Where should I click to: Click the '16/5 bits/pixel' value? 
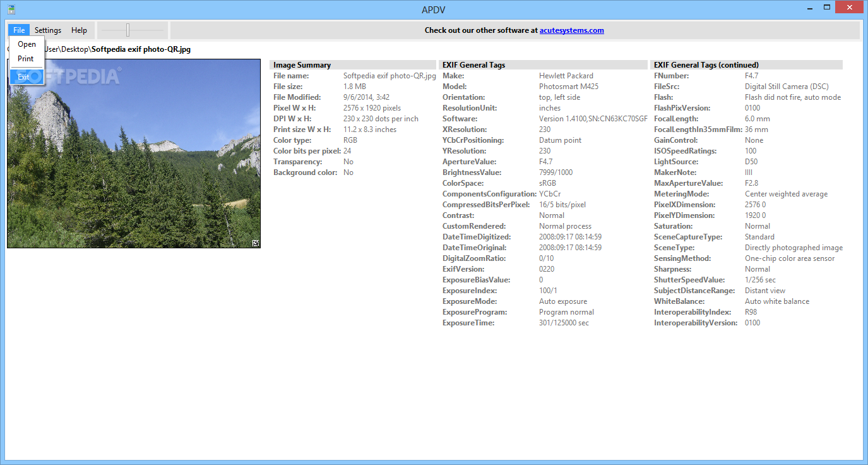(562, 205)
